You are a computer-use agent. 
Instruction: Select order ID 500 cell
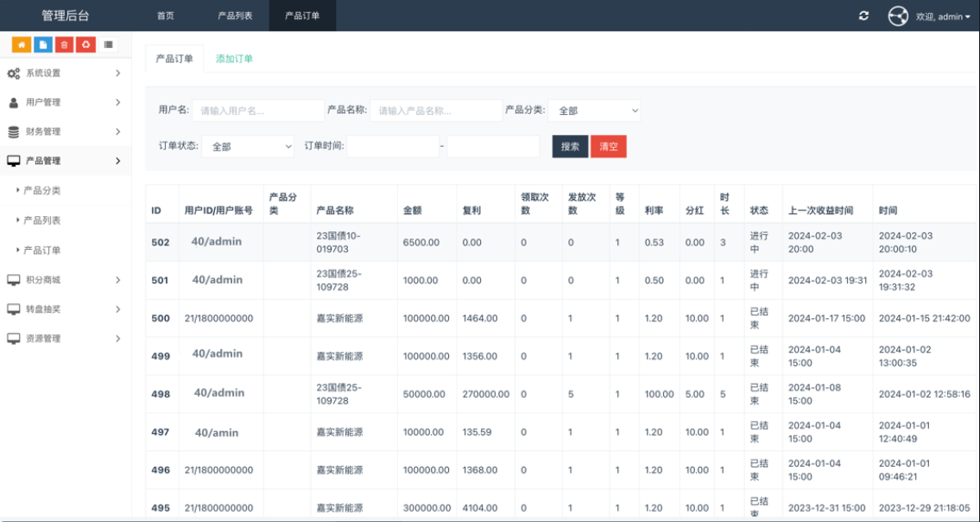coord(161,318)
